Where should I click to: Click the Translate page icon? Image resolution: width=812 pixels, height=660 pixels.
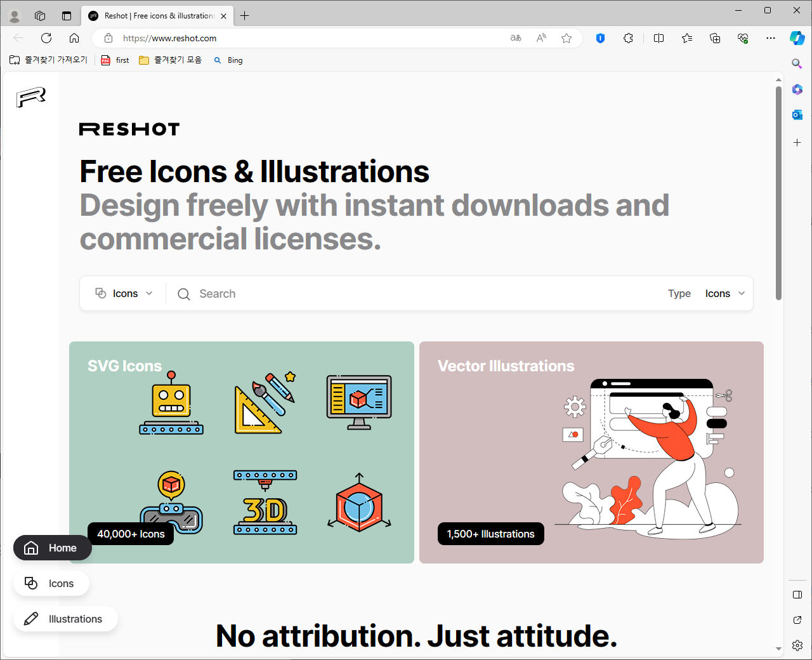(x=516, y=38)
